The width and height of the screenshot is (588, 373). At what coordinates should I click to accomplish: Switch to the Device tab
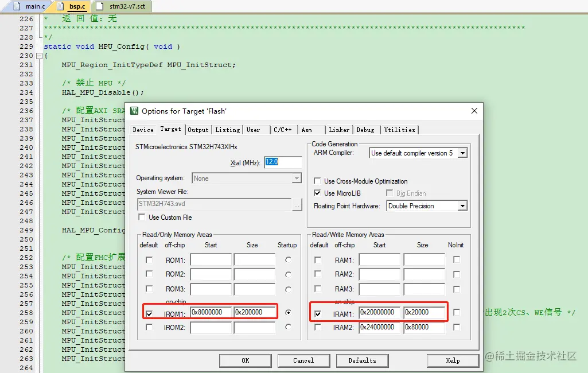[143, 130]
